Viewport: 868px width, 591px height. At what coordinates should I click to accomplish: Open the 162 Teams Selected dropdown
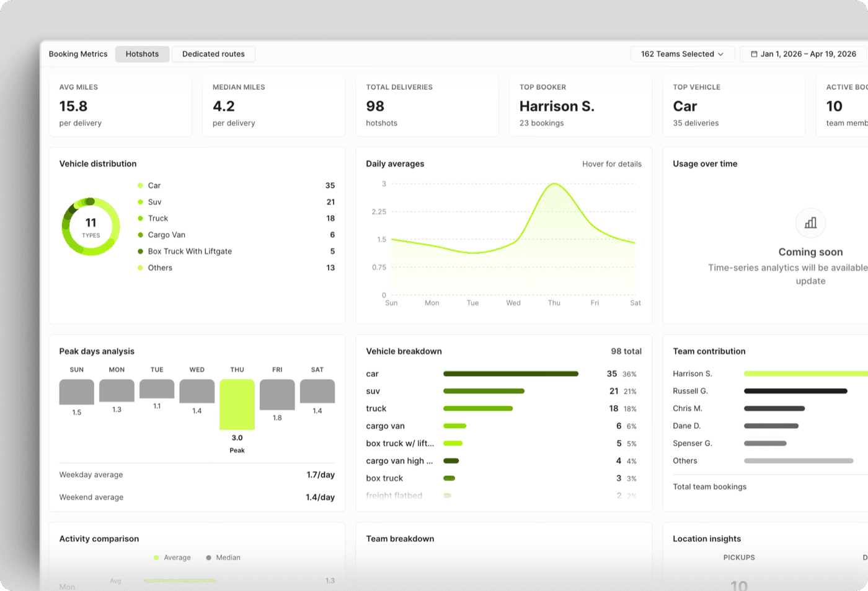[x=682, y=54]
